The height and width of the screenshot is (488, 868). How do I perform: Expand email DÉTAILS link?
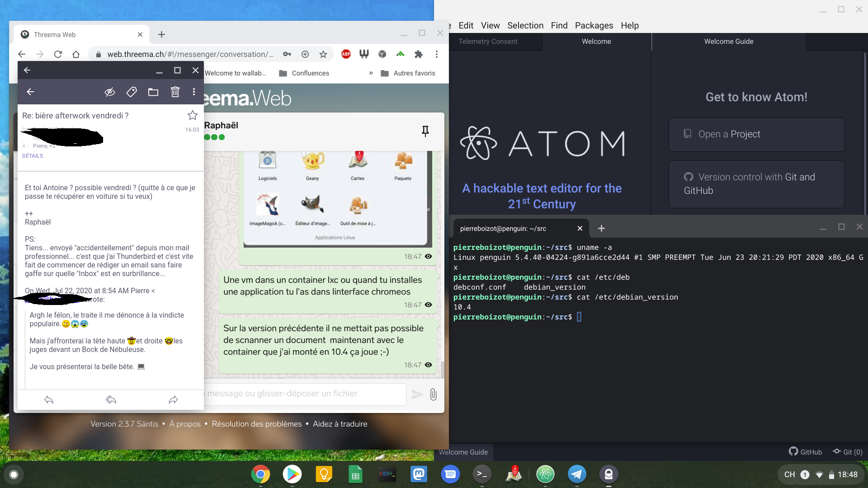pos(33,156)
